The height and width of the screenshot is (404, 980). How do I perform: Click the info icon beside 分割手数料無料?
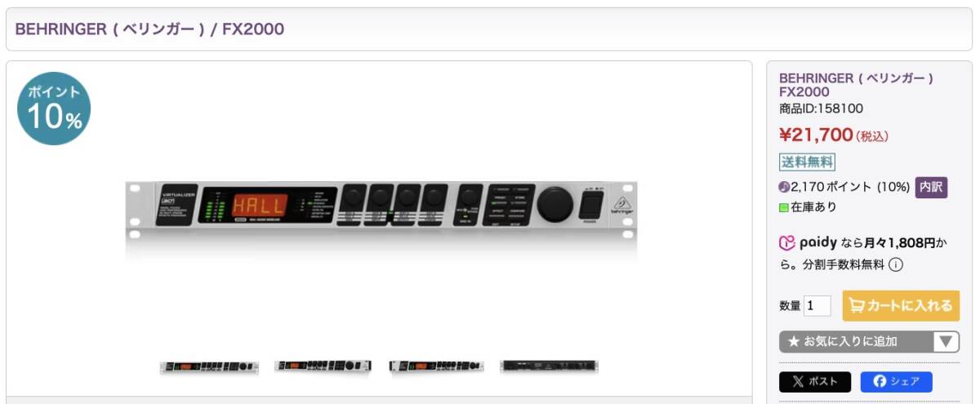pyautogui.click(x=896, y=264)
